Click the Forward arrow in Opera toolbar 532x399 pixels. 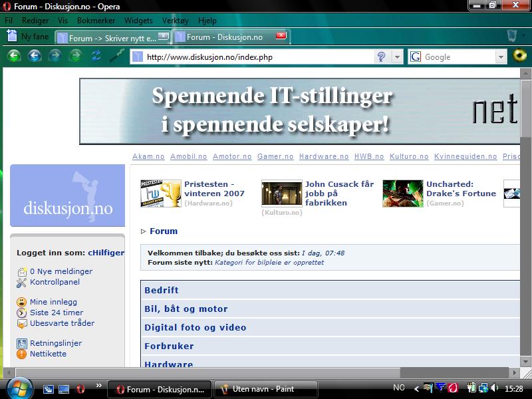pyautogui.click(x=55, y=56)
